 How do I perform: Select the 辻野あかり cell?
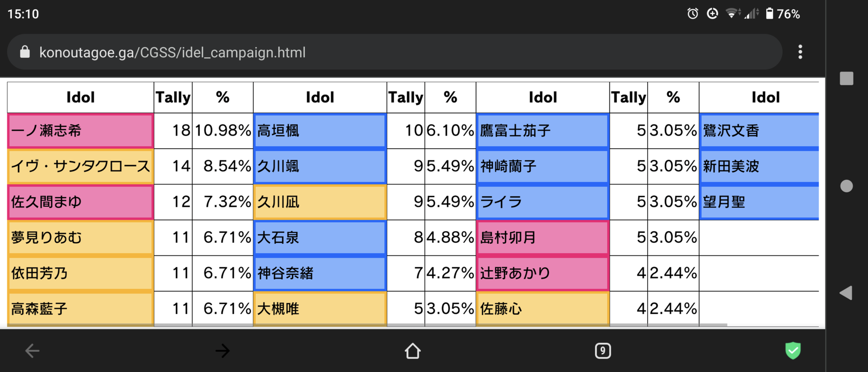(543, 273)
